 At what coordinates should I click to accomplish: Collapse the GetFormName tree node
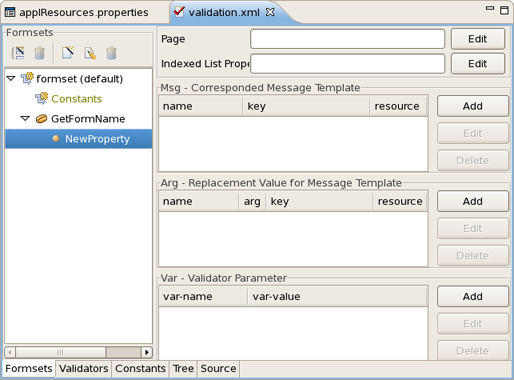click(x=25, y=119)
